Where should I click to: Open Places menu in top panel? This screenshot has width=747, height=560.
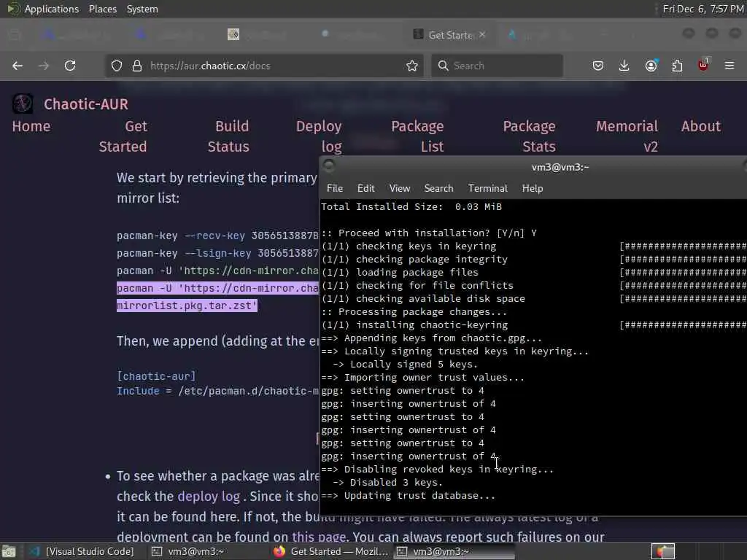click(x=103, y=9)
